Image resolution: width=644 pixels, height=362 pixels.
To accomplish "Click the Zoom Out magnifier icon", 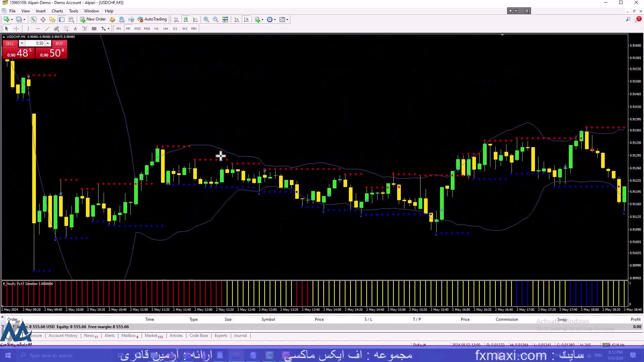I will tap(216, 19).
